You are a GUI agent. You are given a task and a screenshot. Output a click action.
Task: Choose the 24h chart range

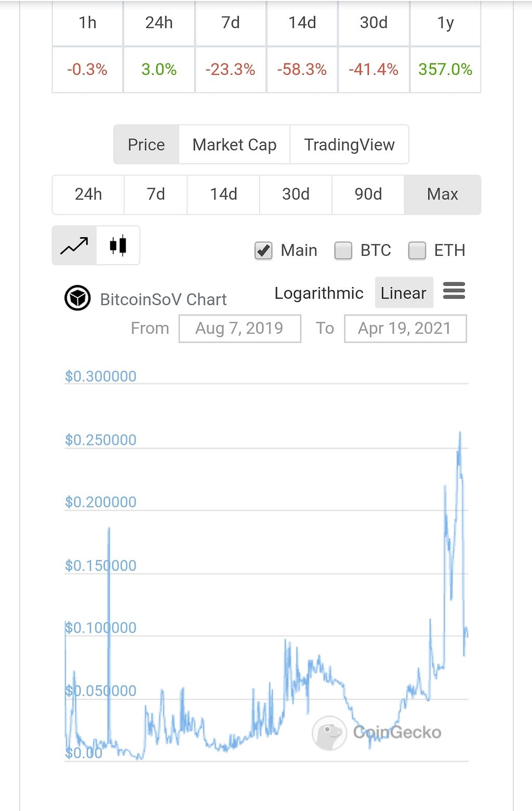[x=88, y=194]
